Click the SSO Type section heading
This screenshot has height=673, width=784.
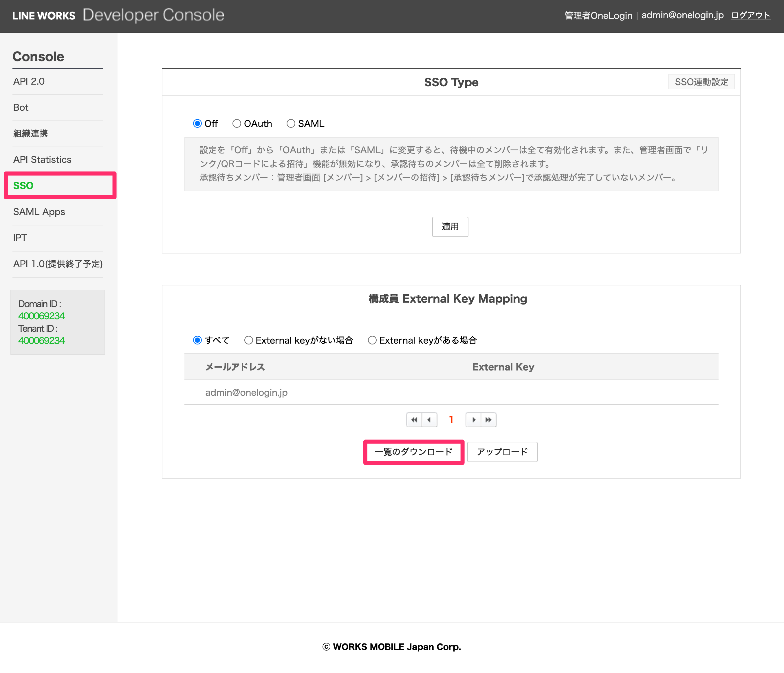(x=451, y=82)
